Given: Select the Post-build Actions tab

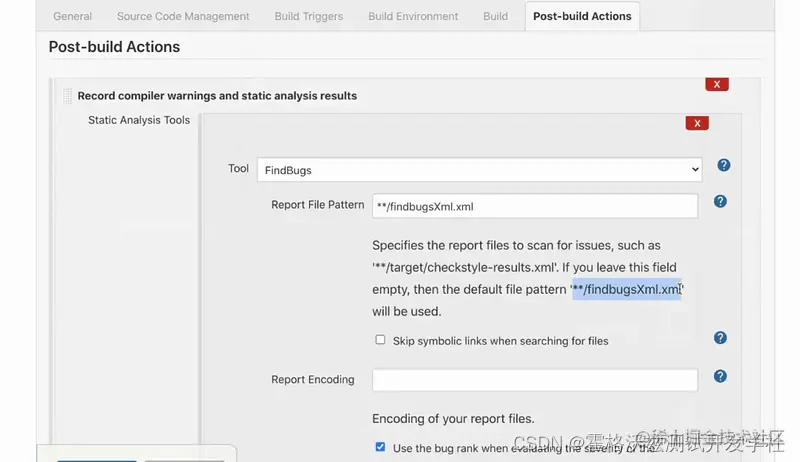Looking at the screenshot, I should tap(582, 16).
